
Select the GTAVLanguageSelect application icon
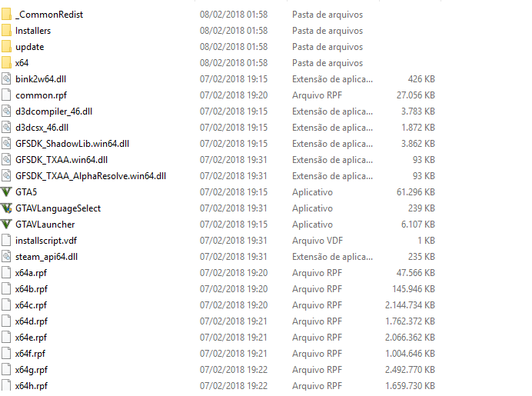click(6, 208)
